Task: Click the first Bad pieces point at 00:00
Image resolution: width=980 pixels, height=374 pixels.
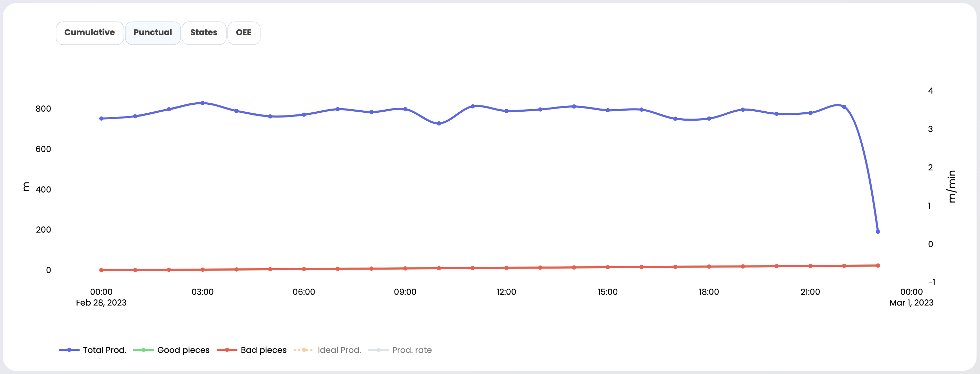Action: click(x=101, y=270)
